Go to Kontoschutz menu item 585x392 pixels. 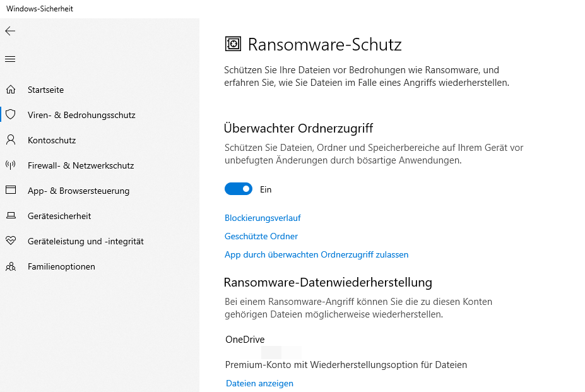(52, 140)
